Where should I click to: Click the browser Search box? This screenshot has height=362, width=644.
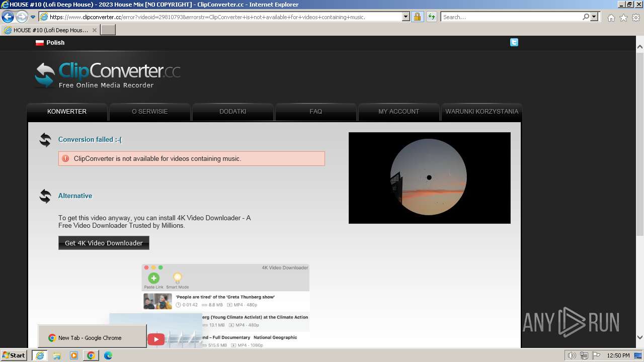pos(511,17)
